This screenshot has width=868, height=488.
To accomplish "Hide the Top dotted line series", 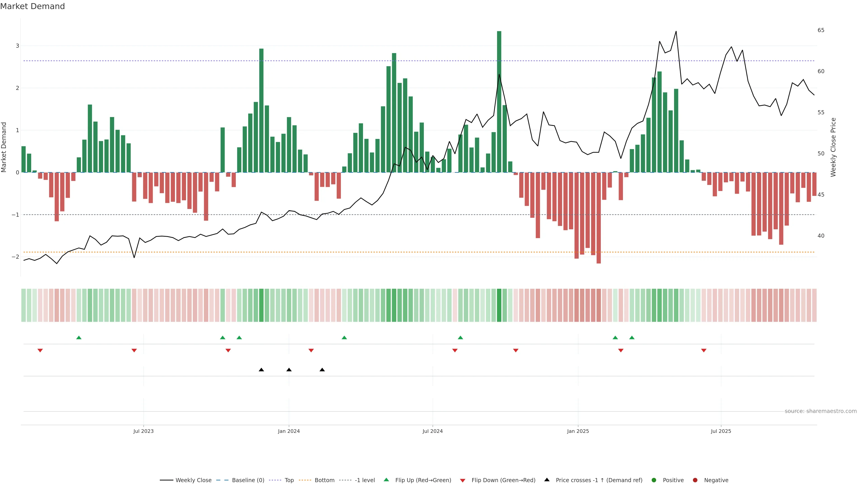I will [x=289, y=480].
